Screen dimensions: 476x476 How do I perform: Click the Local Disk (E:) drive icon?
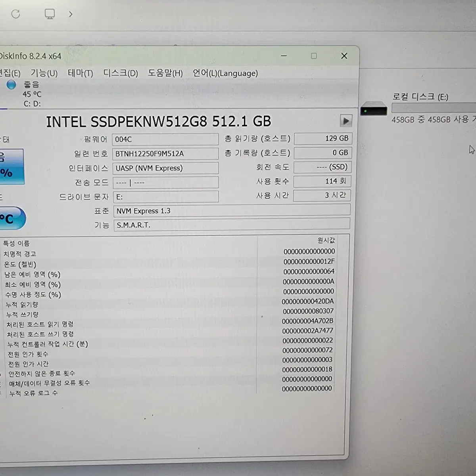374,108
